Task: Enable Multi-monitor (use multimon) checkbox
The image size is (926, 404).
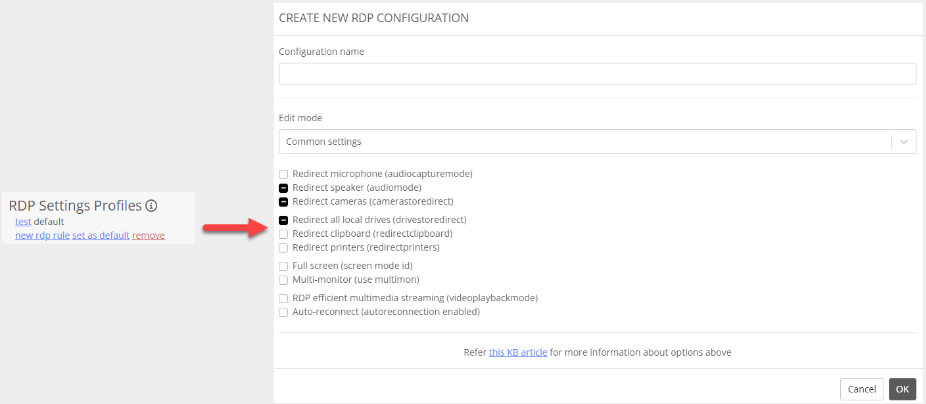Action: [284, 280]
